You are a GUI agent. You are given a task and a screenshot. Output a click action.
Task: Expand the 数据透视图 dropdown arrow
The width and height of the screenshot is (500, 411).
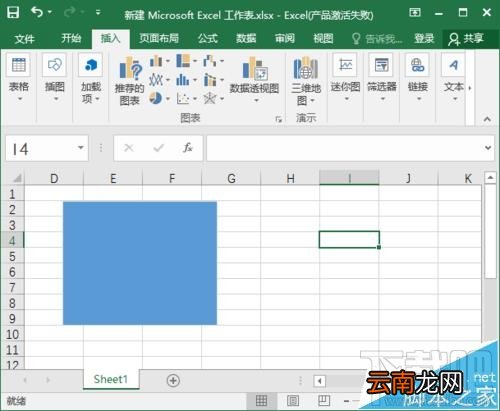coord(256,100)
